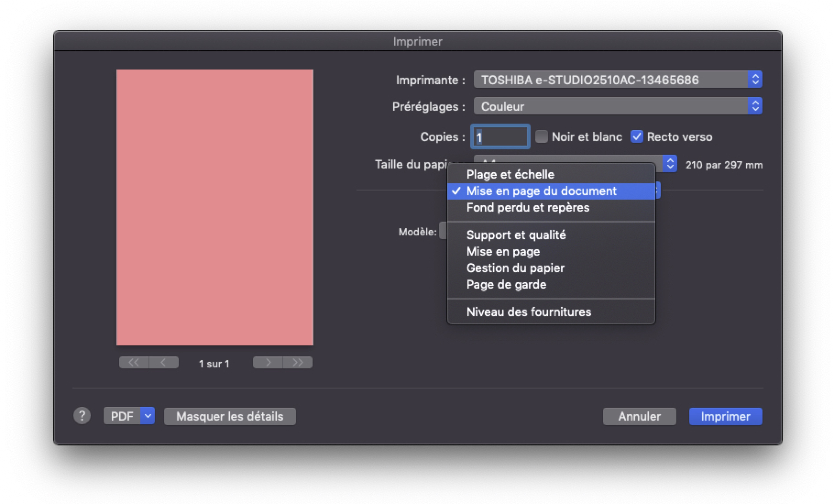Click the Copies number field
Viewport: 833px width, 504px height.
[500, 137]
